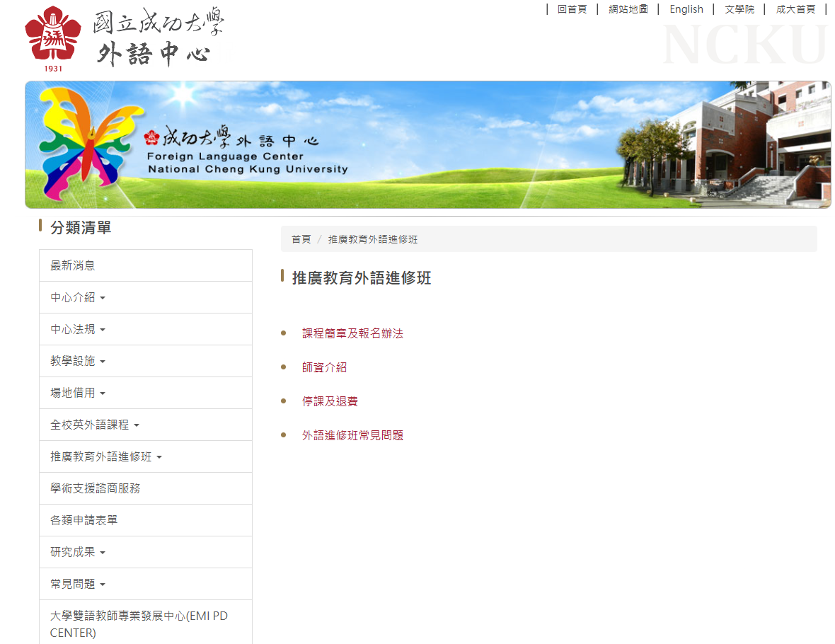Open 師資介紹 link

(324, 367)
